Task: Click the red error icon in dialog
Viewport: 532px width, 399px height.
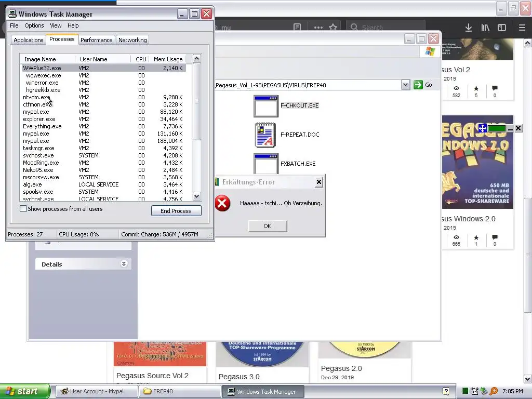Action: pos(222,203)
